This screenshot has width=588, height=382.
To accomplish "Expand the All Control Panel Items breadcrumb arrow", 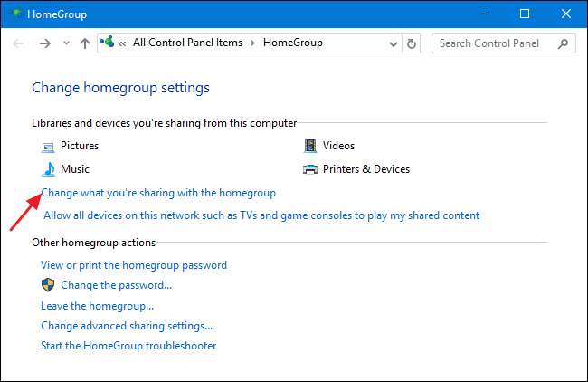I will [x=252, y=43].
